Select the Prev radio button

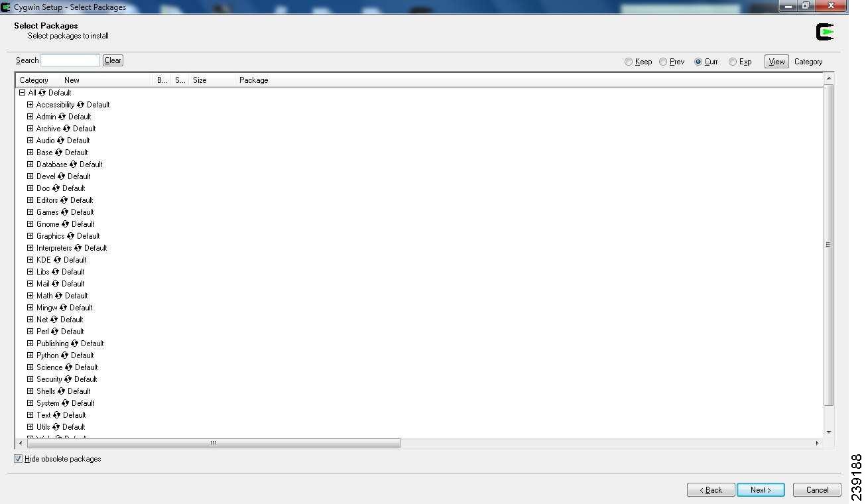pyautogui.click(x=663, y=62)
